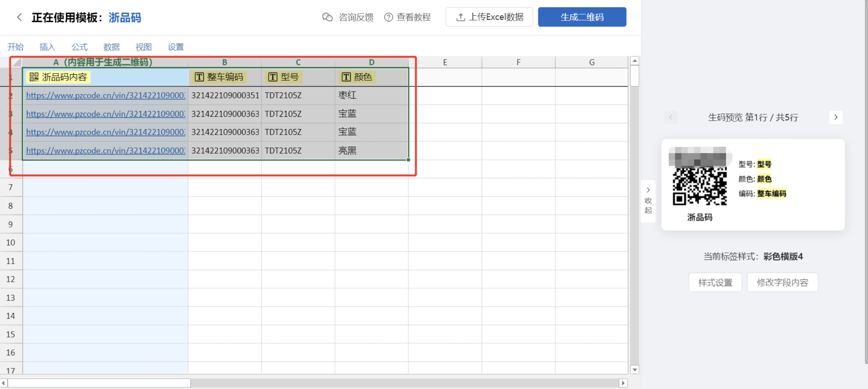This screenshot has height=389, width=868.
Task: Click the WeChat 咨询反馈 icon
Action: [327, 17]
